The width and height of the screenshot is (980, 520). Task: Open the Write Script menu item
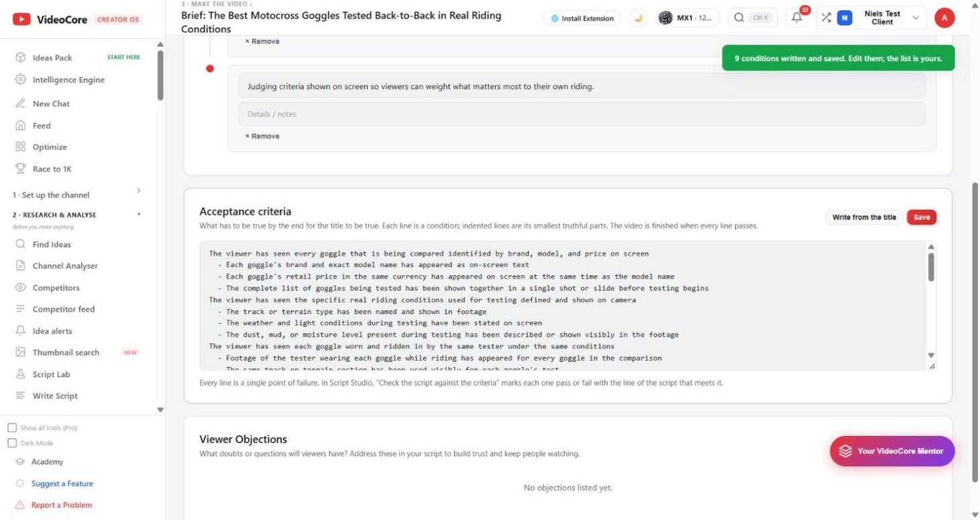pos(55,396)
